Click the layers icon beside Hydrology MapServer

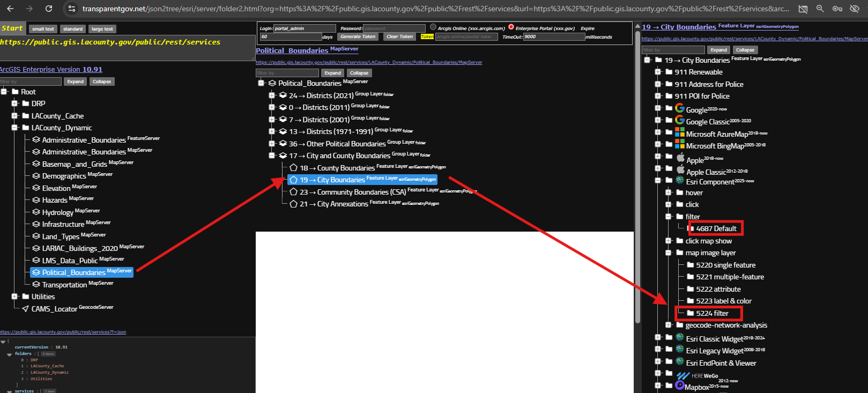click(x=36, y=212)
